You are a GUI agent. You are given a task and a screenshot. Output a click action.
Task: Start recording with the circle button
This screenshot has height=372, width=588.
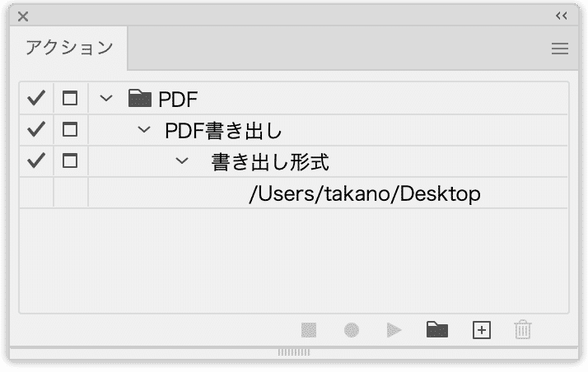coord(352,330)
